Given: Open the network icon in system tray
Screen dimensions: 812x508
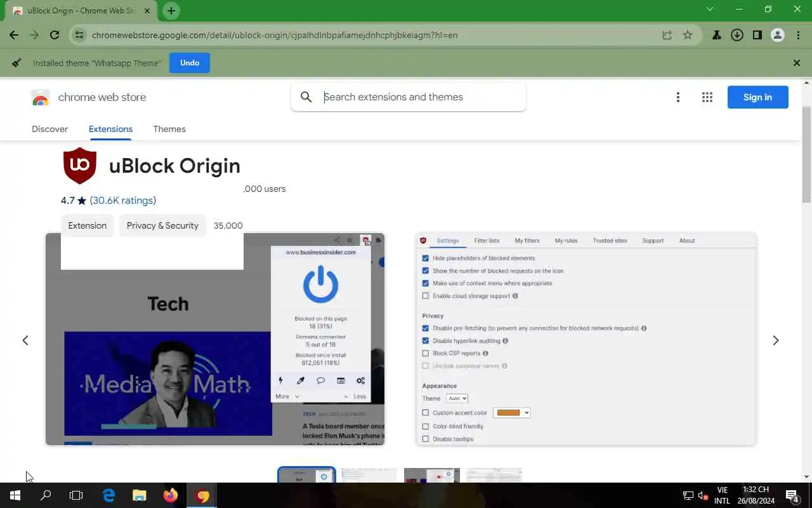Looking at the screenshot, I should click(x=688, y=495).
